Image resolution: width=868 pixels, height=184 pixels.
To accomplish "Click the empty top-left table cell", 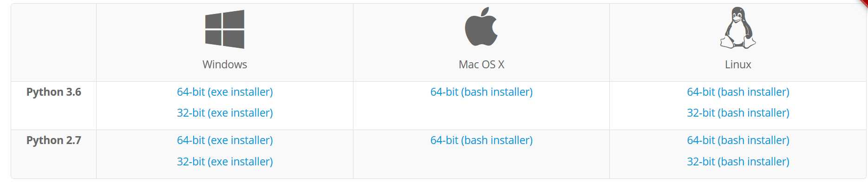I will pos(54,43).
